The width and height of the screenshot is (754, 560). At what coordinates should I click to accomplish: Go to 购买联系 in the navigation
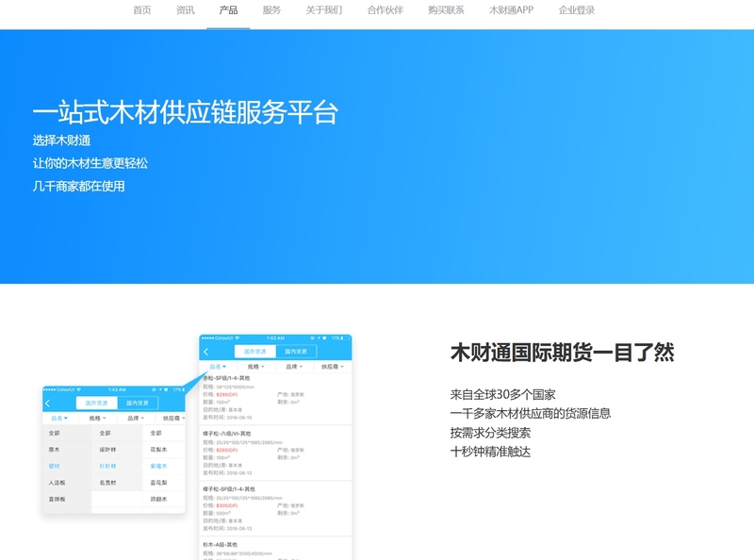446,10
